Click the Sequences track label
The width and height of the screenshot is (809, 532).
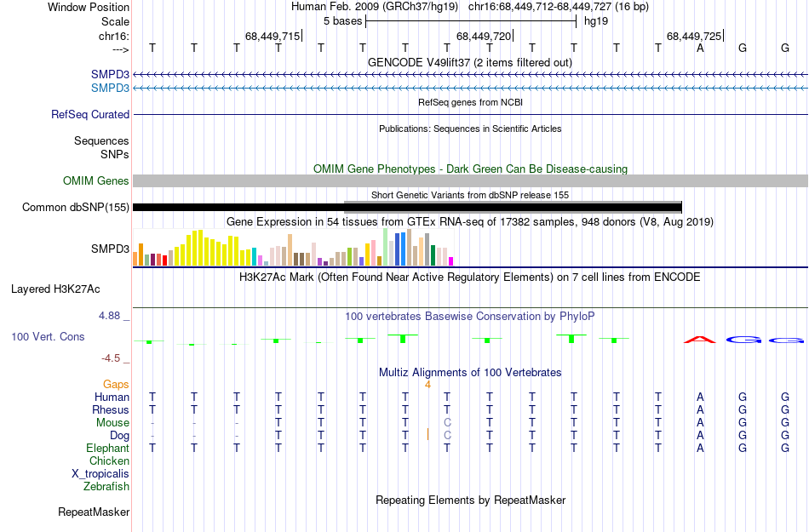coord(101,140)
